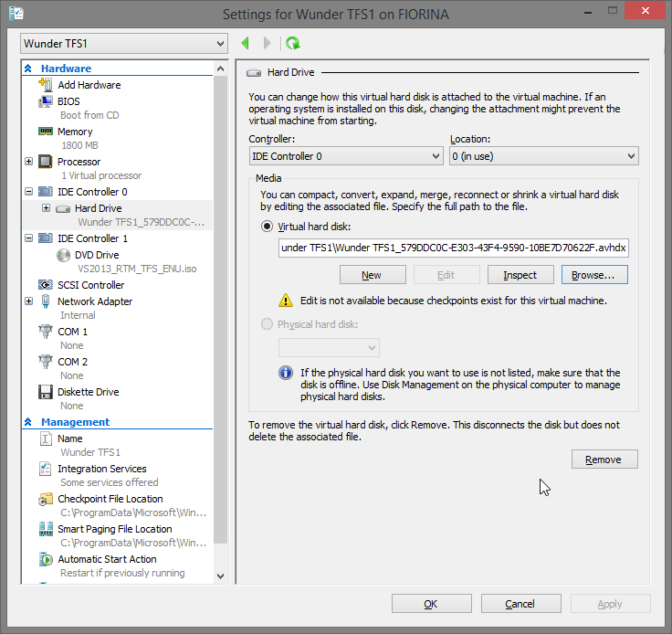Click the tree scrollbar up arrow
The height and width of the screenshot is (634, 672).
(x=220, y=69)
